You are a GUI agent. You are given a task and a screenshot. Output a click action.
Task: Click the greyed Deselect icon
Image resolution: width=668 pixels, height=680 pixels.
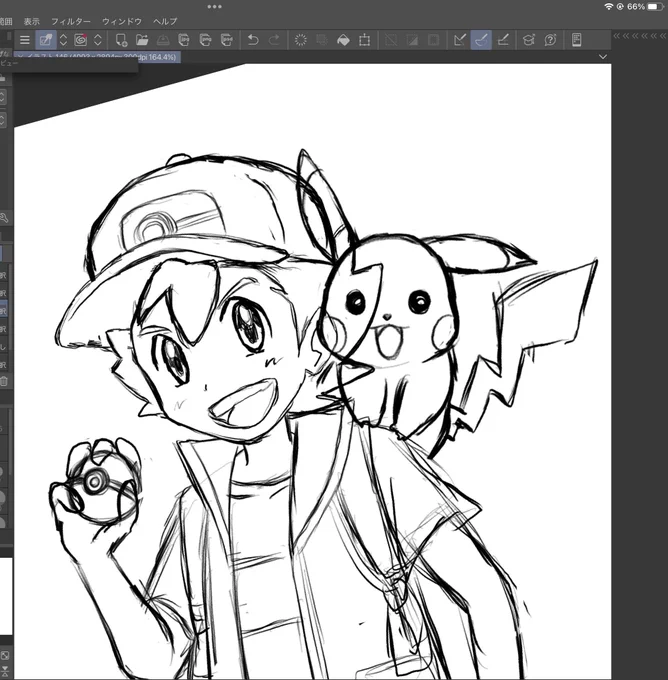[x=391, y=40]
